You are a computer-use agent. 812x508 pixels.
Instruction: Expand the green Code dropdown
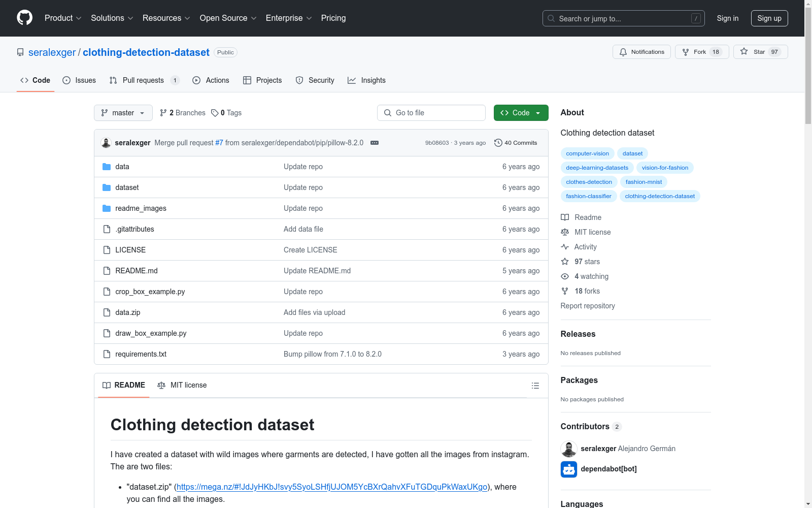click(x=521, y=113)
